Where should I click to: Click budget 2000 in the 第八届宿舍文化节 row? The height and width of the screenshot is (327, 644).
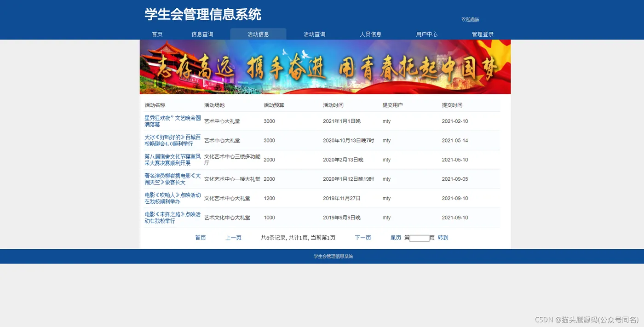click(x=269, y=160)
